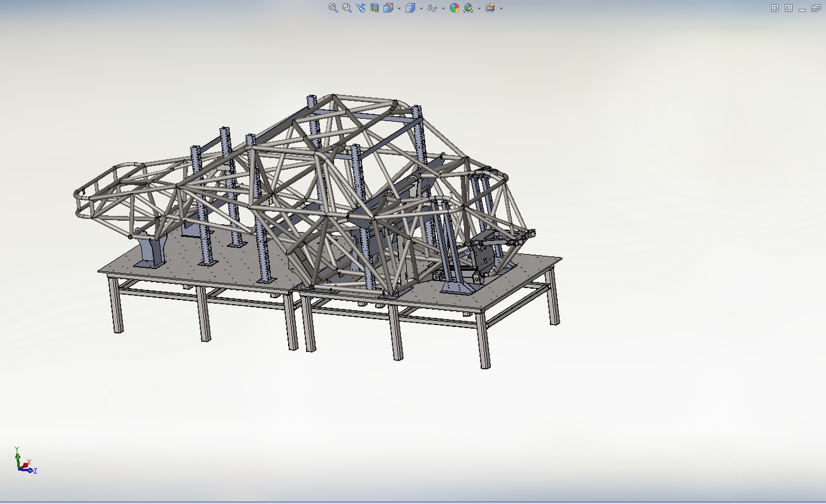Viewport: 826px width, 504px height.
Task: Select the Display Style cube icon
Action: pyautogui.click(x=410, y=8)
